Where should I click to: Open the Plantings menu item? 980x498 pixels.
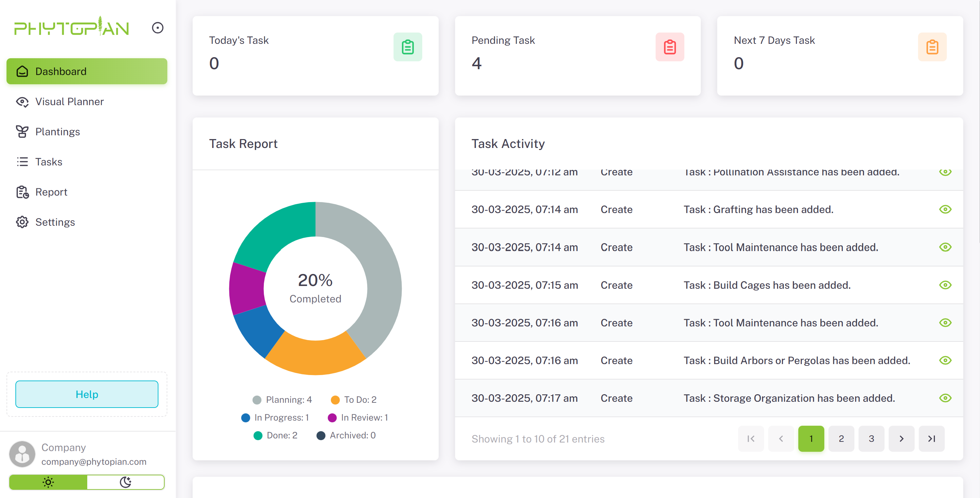pos(57,132)
